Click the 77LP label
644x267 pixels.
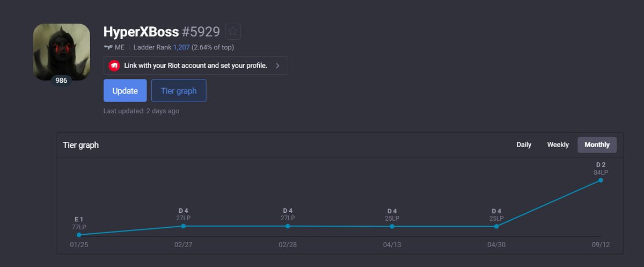[79, 227]
